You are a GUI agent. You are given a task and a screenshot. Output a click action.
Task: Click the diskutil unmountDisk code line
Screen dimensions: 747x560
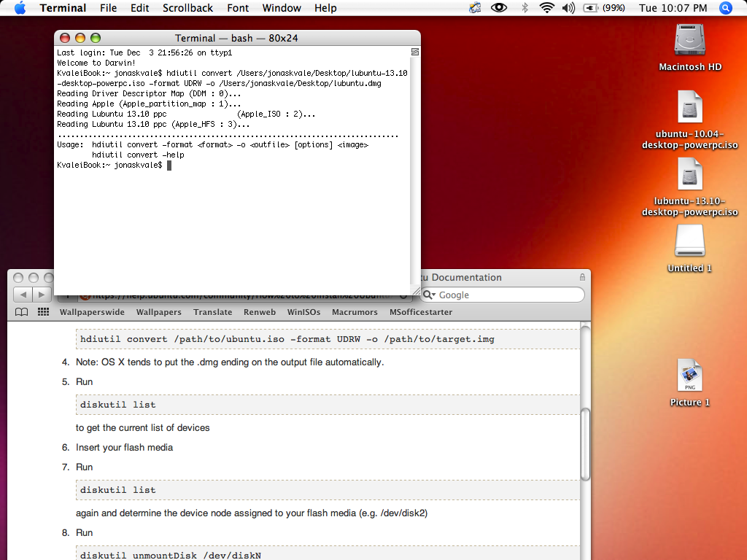328,553
